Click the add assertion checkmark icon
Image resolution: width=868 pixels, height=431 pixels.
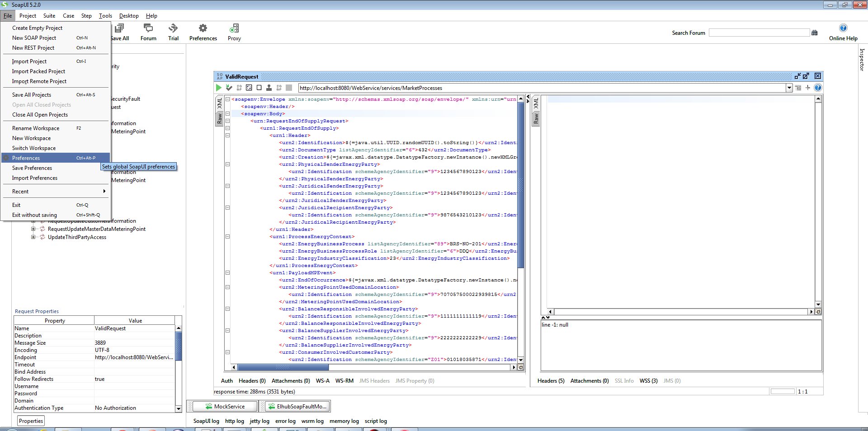coord(229,88)
